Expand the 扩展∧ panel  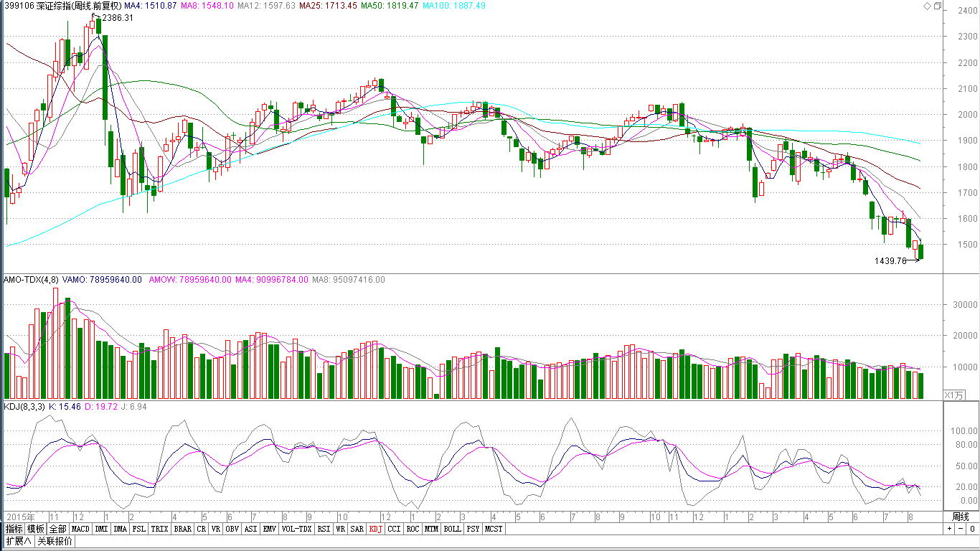click(18, 541)
